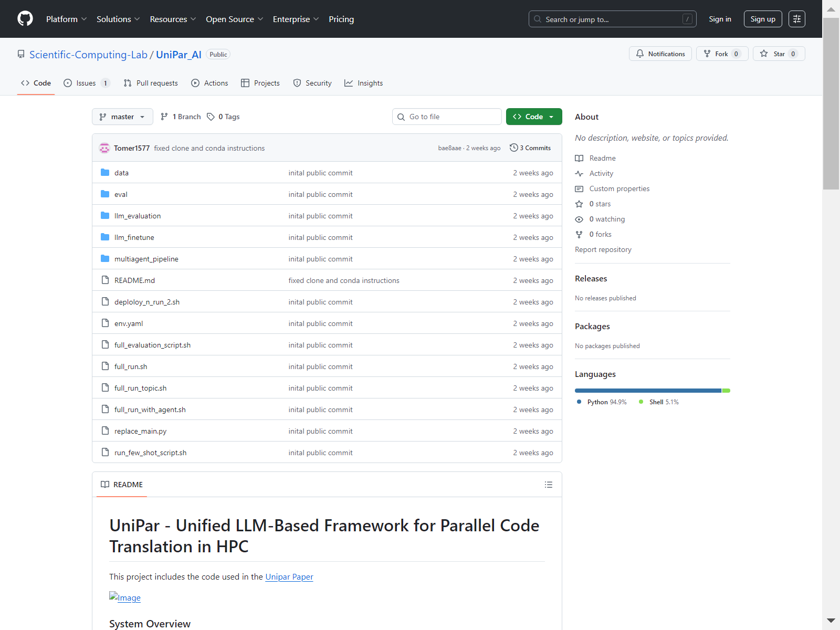Click the search magnifier icon in header
Viewport: 840px width, 630px height.
point(538,19)
